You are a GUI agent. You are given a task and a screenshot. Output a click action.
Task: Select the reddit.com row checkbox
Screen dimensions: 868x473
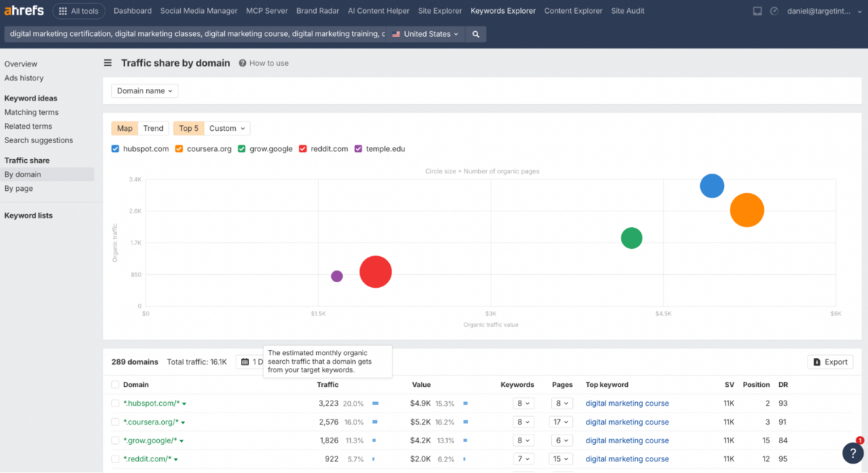[116, 459]
